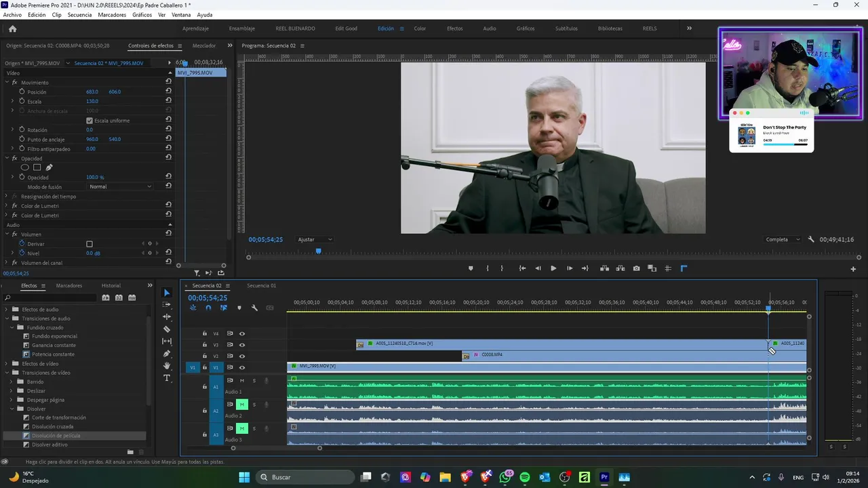
Task: Open timeline display settings wrench
Action: [x=254, y=308]
